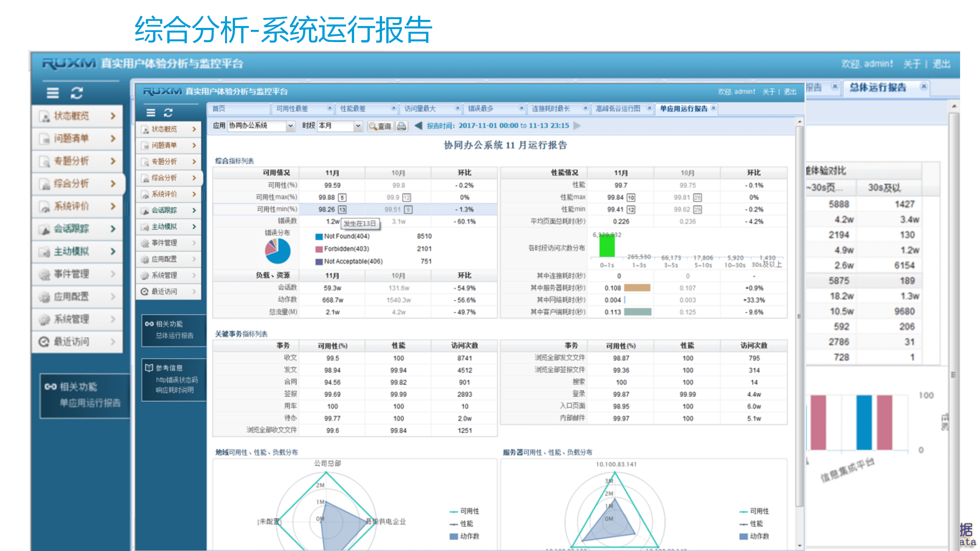The width and height of the screenshot is (980, 551).
Task: Click the inner window hamburger menu icon
Action: click(151, 112)
